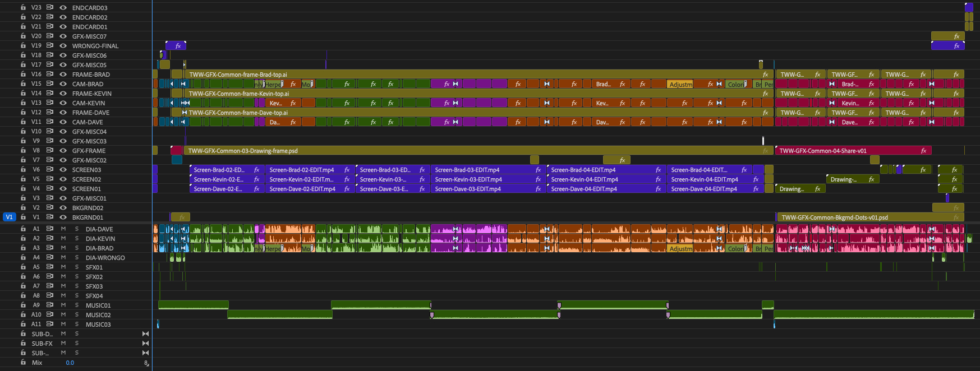Lock the V23 ENDCARD03 track
Viewport: 980px width, 371px height.
pos(23,8)
